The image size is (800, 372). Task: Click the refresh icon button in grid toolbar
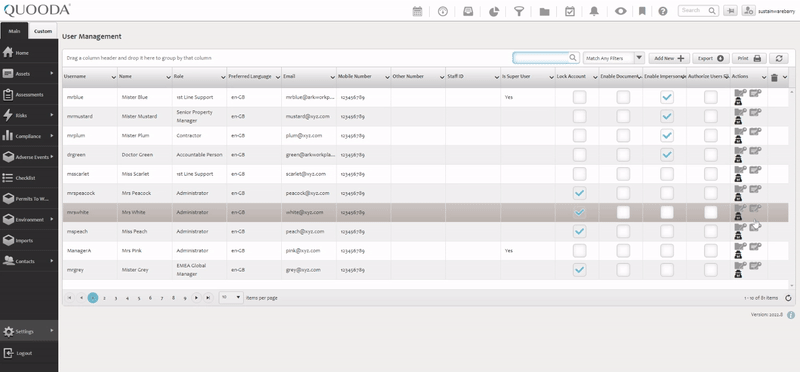pos(779,58)
